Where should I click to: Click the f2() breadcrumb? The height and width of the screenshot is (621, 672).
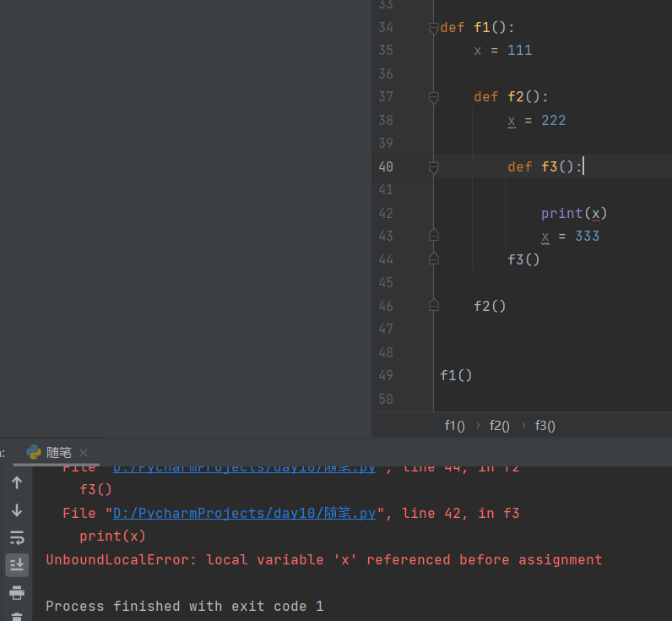(x=500, y=426)
